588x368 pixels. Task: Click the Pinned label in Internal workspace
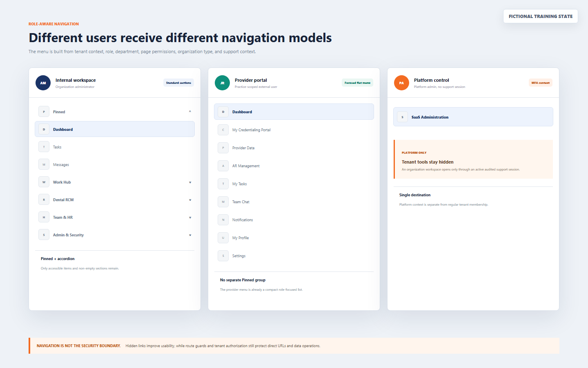[x=59, y=112]
